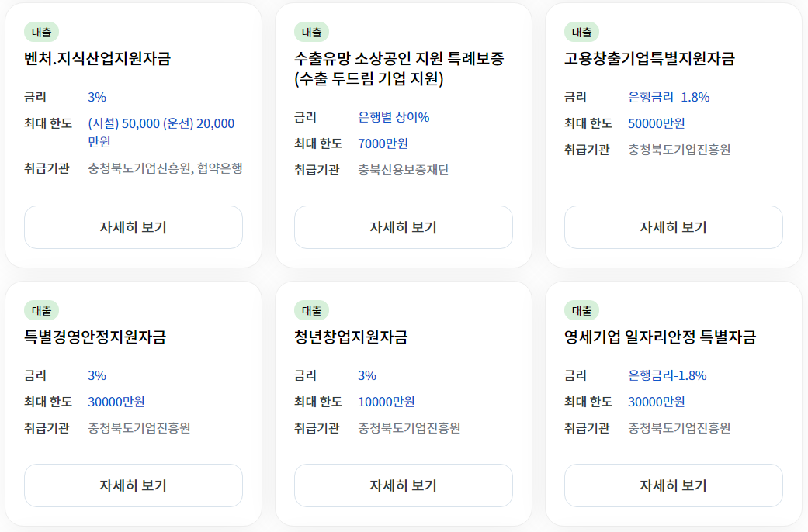808x532 pixels.
Task: View details of 고용창출기업특별지원자금
Action: 673,226
